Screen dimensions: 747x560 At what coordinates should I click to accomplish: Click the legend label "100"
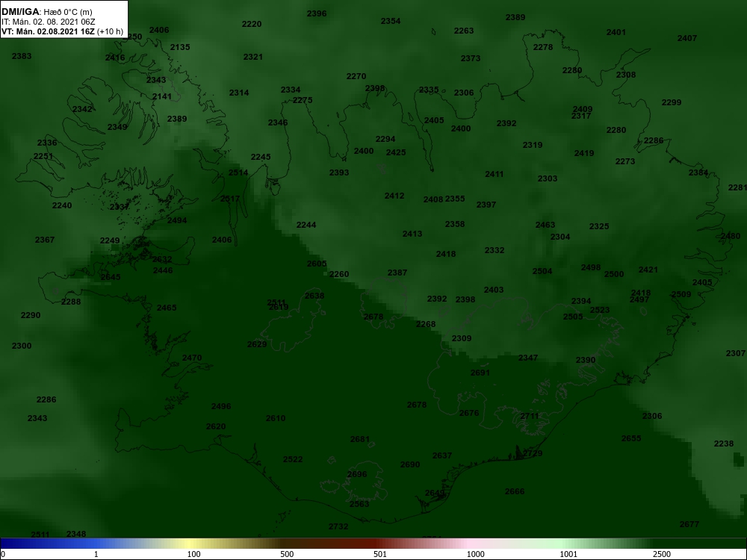pyautogui.click(x=194, y=554)
